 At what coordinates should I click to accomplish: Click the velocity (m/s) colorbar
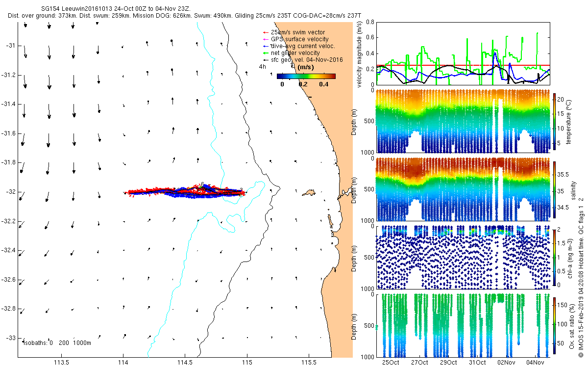(306, 76)
